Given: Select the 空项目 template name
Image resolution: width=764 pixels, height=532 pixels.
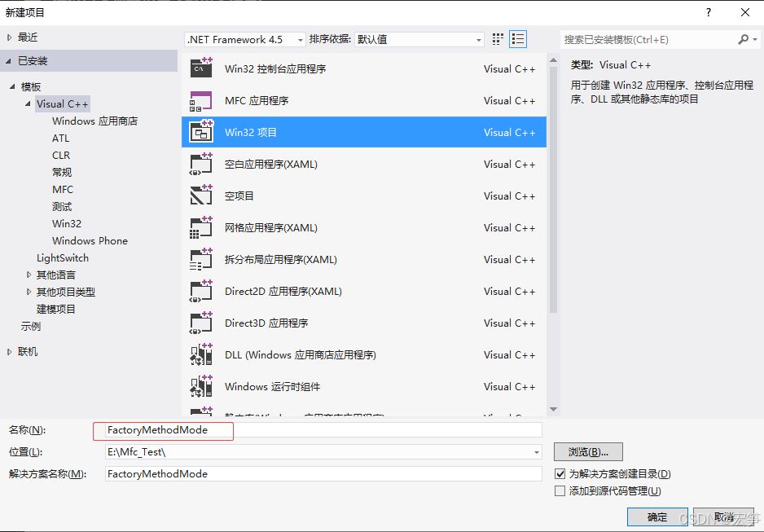Looking at the screenshot, I should tap(239, 196).
